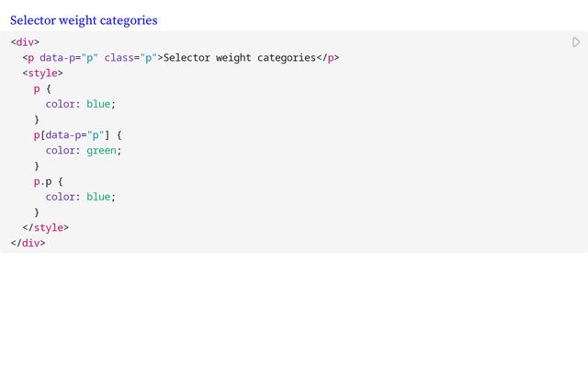Click the closing </p> tag in the code
The height and width of the screenshot is (368, 588).
328,58
